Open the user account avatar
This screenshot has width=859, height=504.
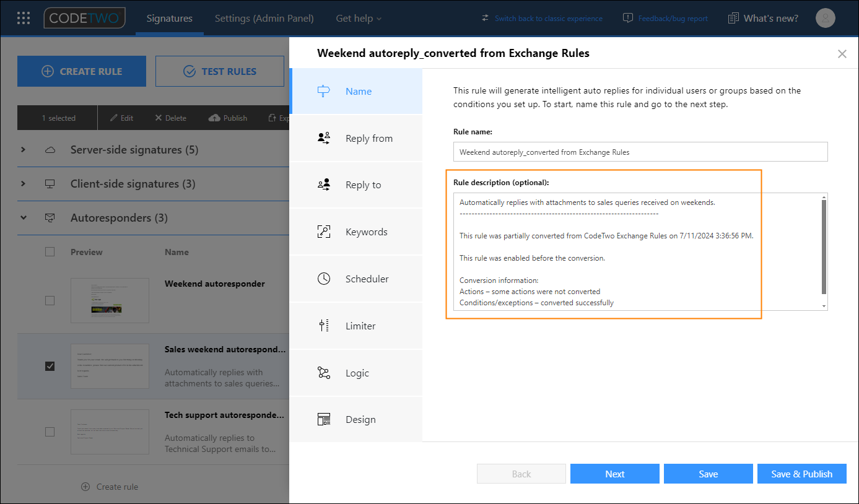coord(825,18)
